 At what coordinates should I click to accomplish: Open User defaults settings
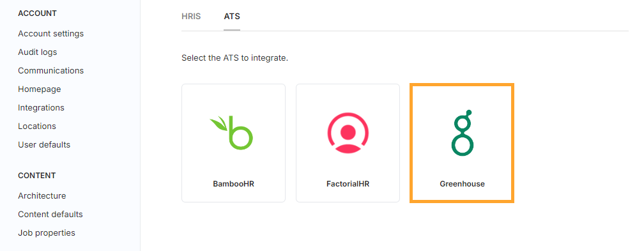[x=44, y=144]
